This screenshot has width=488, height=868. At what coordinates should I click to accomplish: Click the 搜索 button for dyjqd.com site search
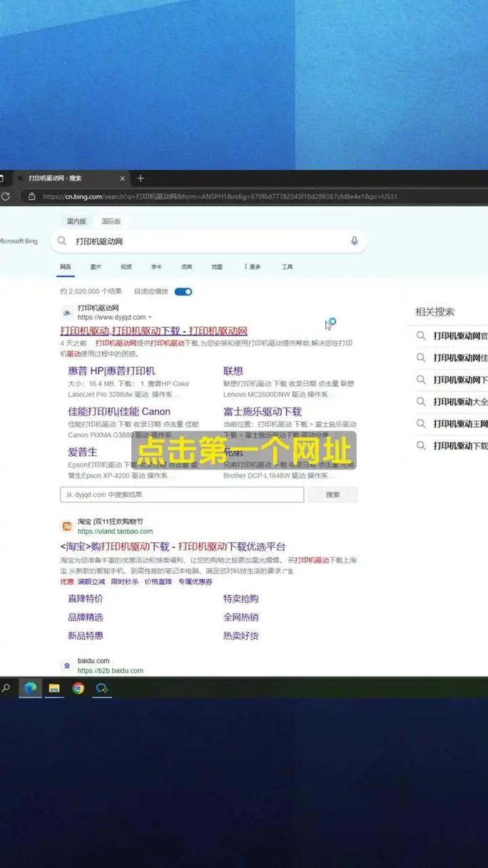tap(332, 495)
